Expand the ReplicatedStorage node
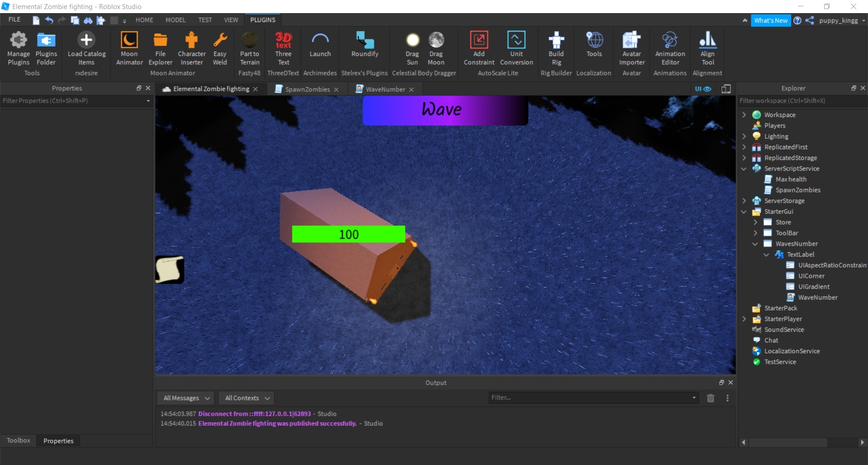 pos(744,158)
